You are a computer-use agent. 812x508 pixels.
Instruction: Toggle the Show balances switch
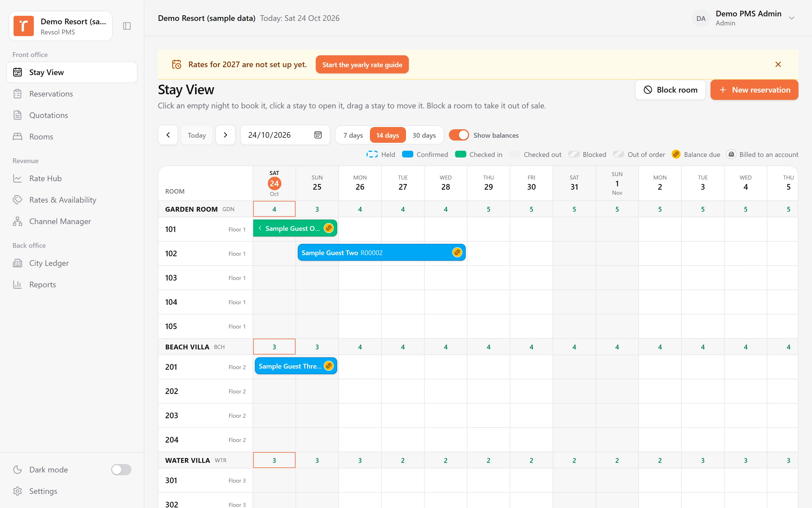pyautogui.click(x=459, y=135)
